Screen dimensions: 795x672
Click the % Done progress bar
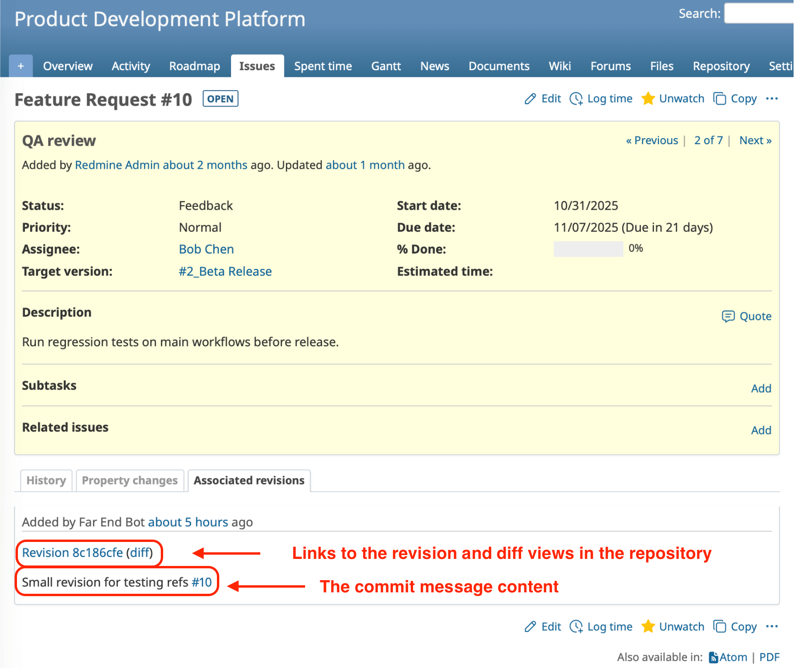pyautogui.click(x=588, y=249)
